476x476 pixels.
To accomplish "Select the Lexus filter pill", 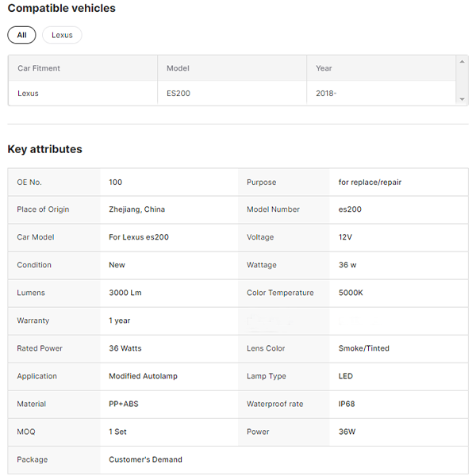I will pos(62,35).
